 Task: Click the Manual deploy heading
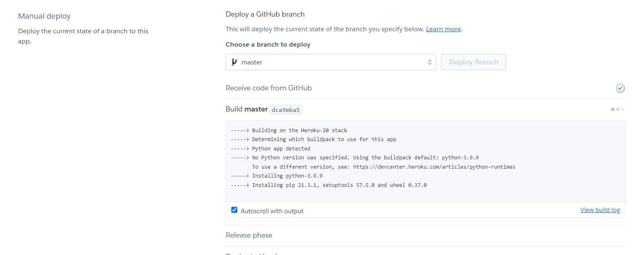(x=44, y=16)
